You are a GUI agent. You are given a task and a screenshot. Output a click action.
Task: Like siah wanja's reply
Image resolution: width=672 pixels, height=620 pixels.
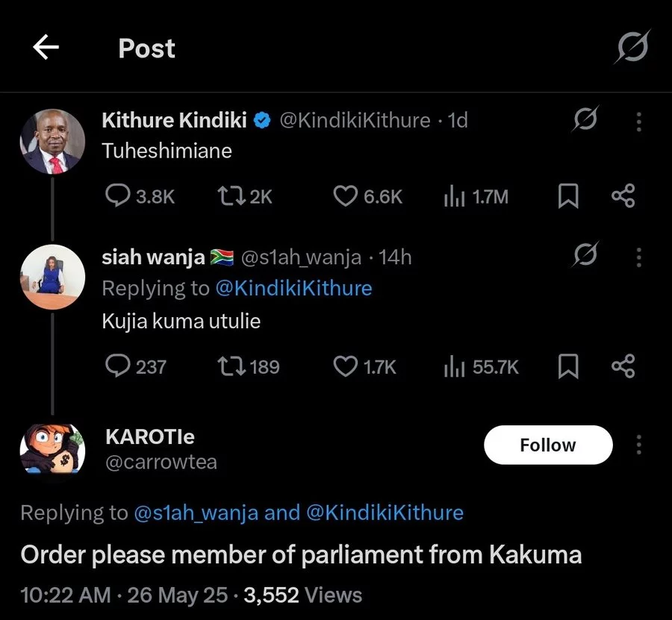coord(344,366)
